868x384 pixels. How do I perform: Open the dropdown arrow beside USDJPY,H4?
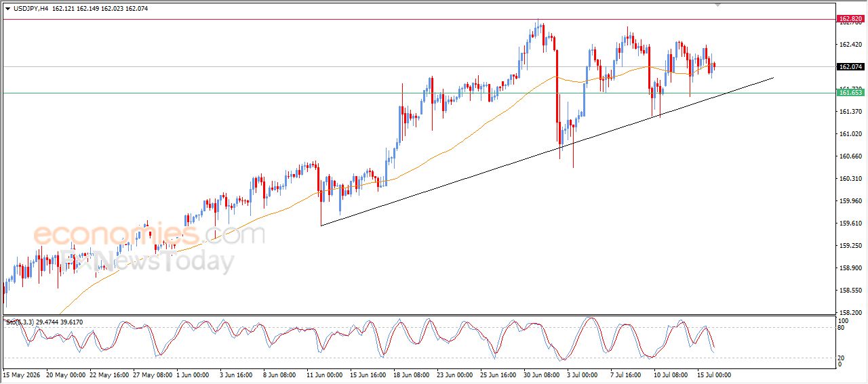pos(8,9)
